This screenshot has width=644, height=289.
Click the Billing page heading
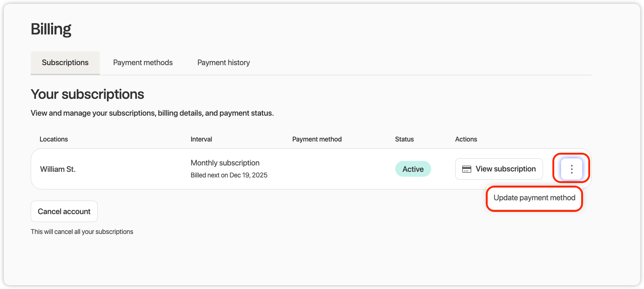[x=51, y=29]
